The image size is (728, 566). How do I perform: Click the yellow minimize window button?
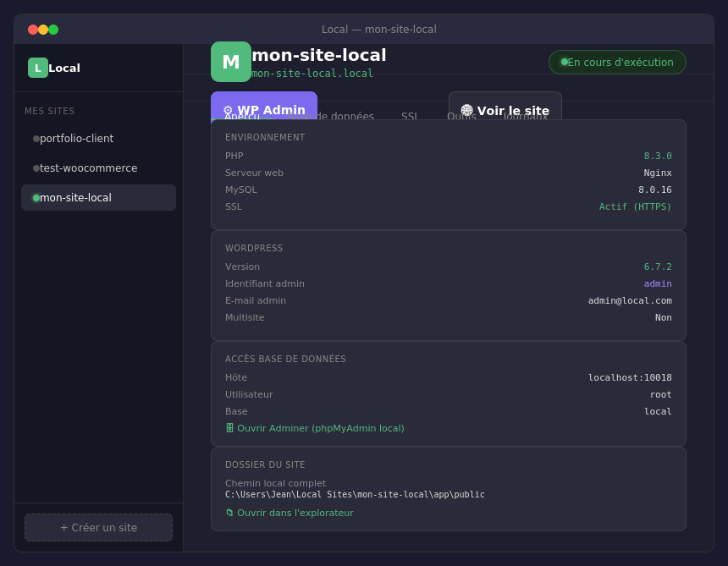pyautogui.click(x=43, y=30)
